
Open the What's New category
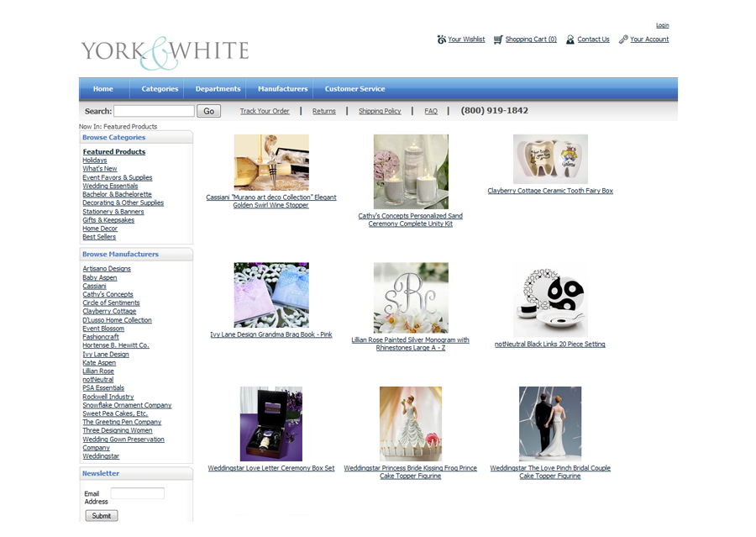[100, 169]
